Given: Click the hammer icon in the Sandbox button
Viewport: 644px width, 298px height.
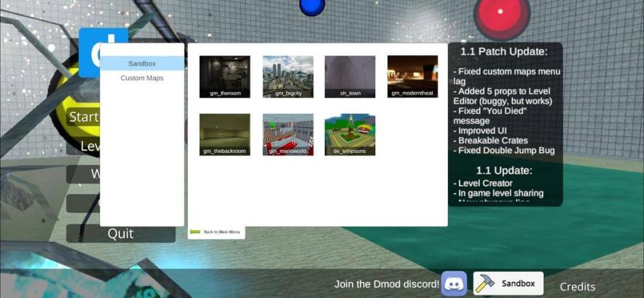Looking at the screenshot, I should 485,284.
